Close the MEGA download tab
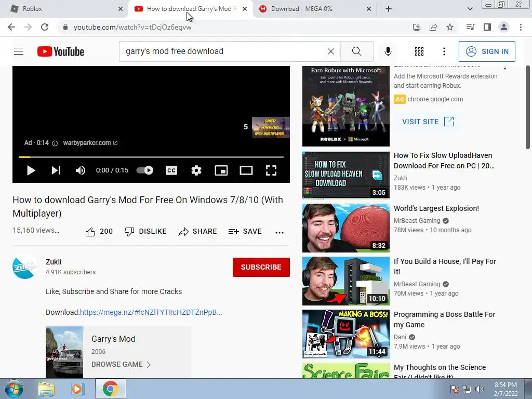This screenshot has height=399, width=532. [369, 9]
